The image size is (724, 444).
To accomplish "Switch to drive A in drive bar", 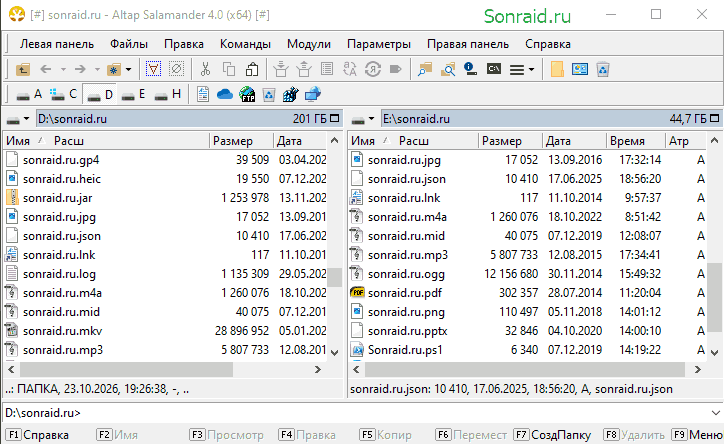I will (29, 95).
